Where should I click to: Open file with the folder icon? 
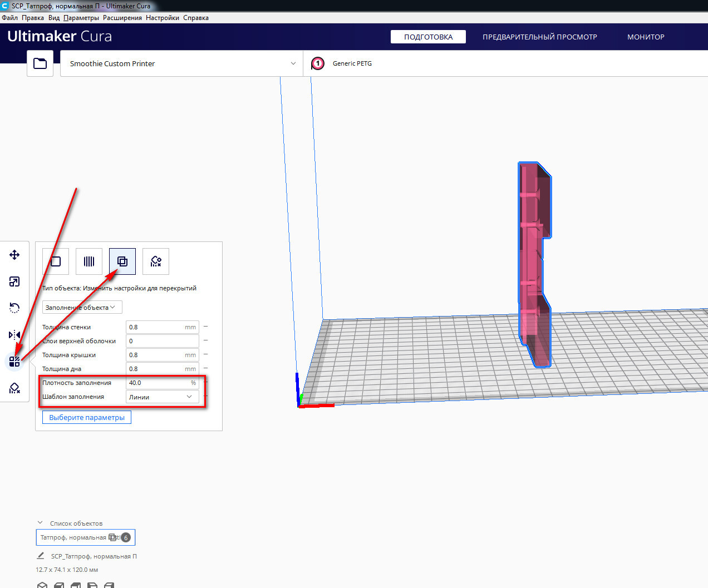(x=40, y=63)
